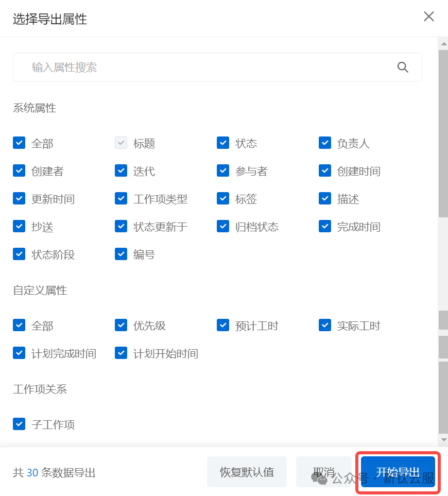Viewport: 448px width, 496px height.
Task: Toggle the 子工作项 checkbox
Action: point(19,424)
